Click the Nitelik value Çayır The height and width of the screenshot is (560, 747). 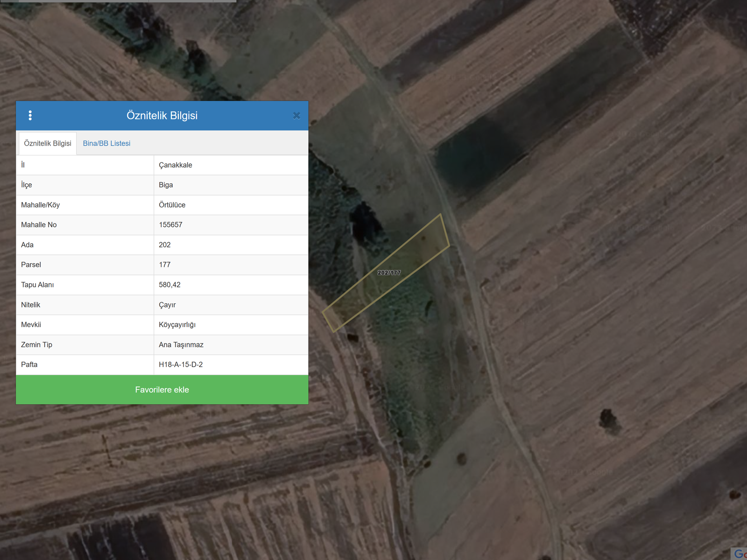[x=167, y=305]
